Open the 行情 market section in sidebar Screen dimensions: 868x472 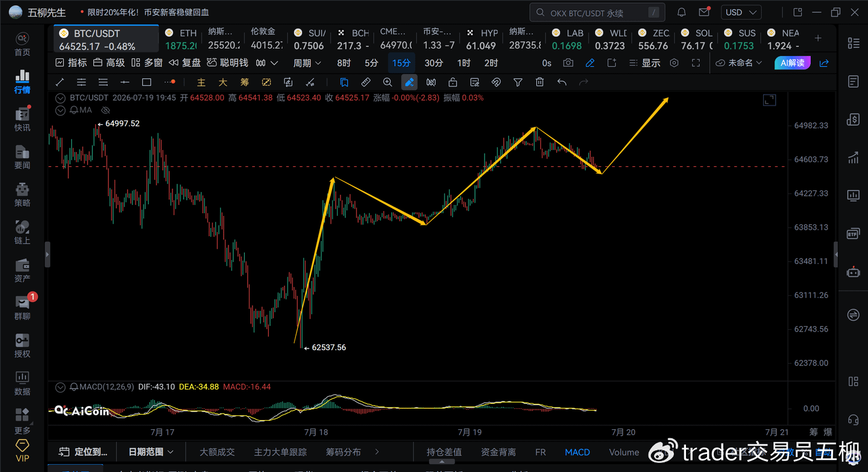click(22, 81)
